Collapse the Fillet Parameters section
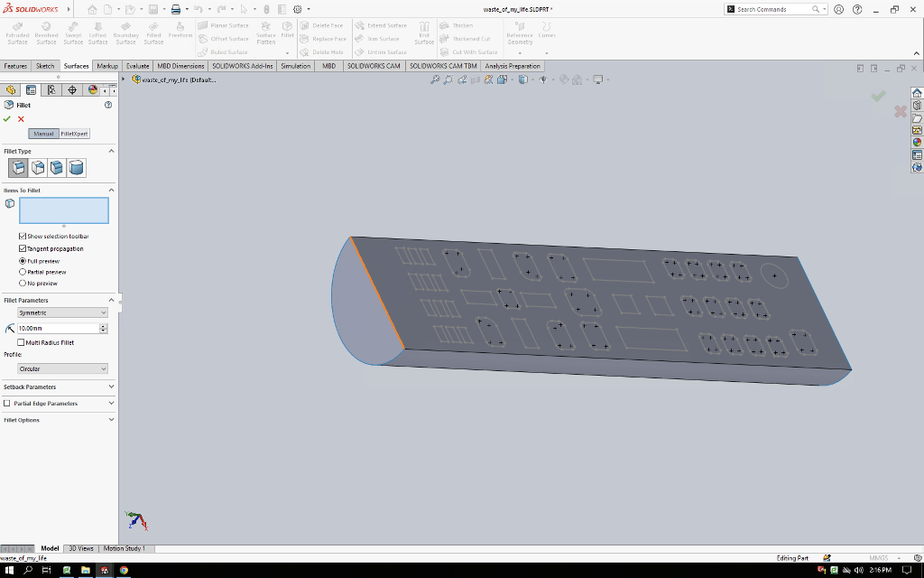This screenshot has height=578, width=924. (111, 300)
